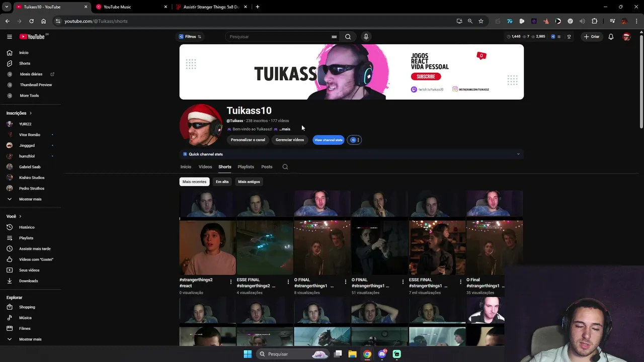Switch to Vídeos channel tab

click(205, 167)
